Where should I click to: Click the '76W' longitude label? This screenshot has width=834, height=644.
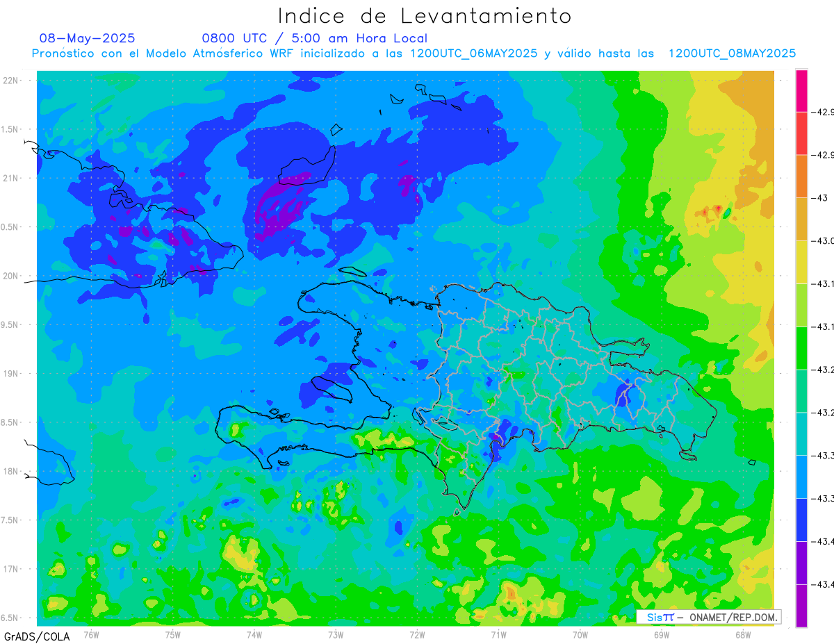coord(91,634)
